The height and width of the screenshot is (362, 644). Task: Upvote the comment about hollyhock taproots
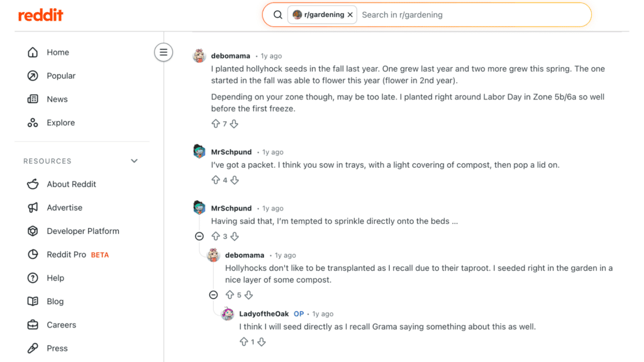pyautogui.click(x=230, y=295)
